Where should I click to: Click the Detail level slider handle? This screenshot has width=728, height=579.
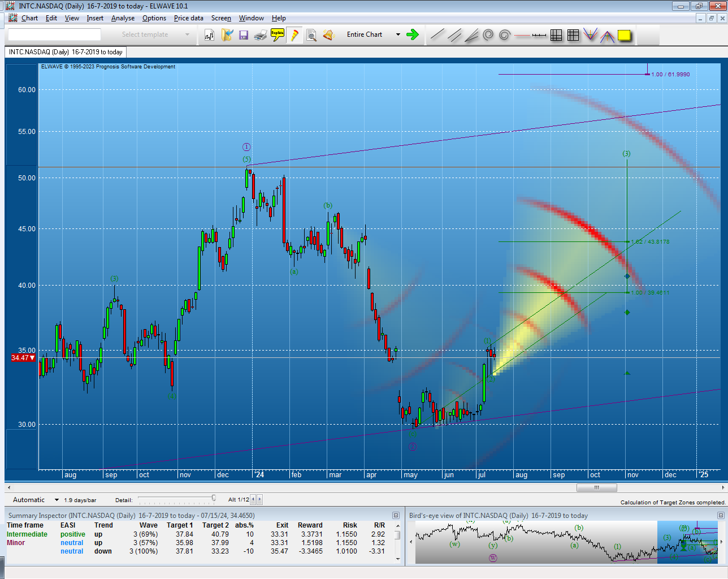[214, 498]
